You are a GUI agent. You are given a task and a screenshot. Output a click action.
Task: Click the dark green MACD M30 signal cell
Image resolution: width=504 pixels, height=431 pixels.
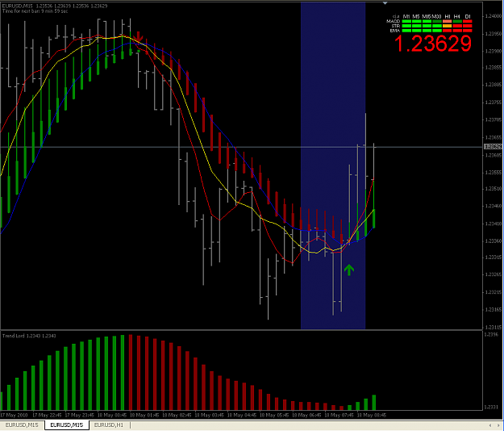pos(437,21)
